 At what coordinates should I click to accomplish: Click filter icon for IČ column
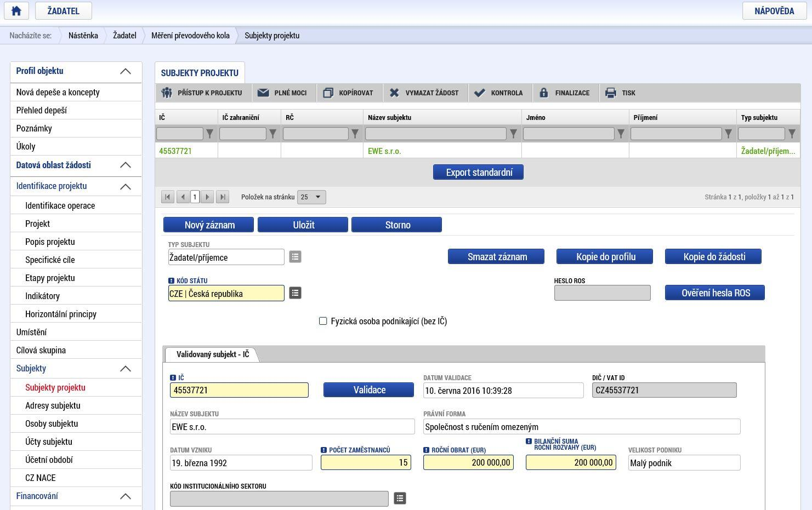pos(209,134)
